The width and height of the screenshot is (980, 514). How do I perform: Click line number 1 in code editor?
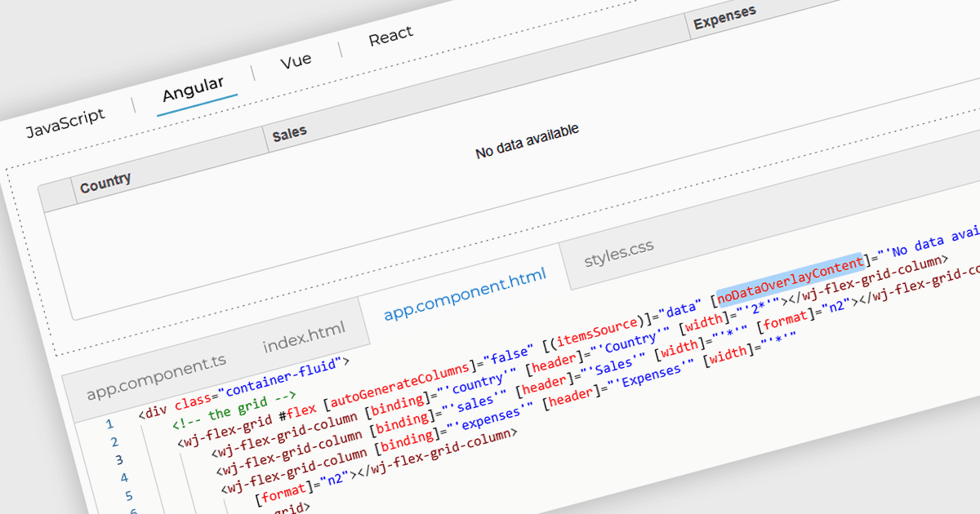click(x=109, y=424)
